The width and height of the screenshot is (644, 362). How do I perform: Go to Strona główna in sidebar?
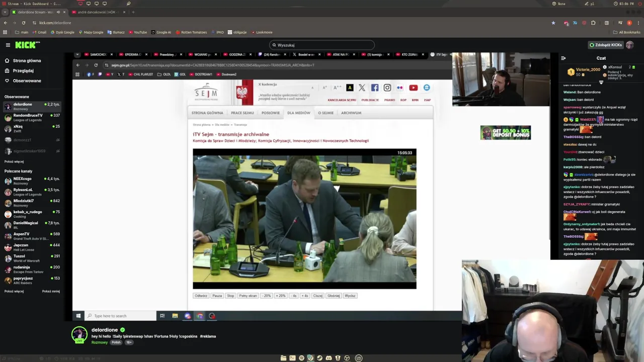tap(27, 60)
